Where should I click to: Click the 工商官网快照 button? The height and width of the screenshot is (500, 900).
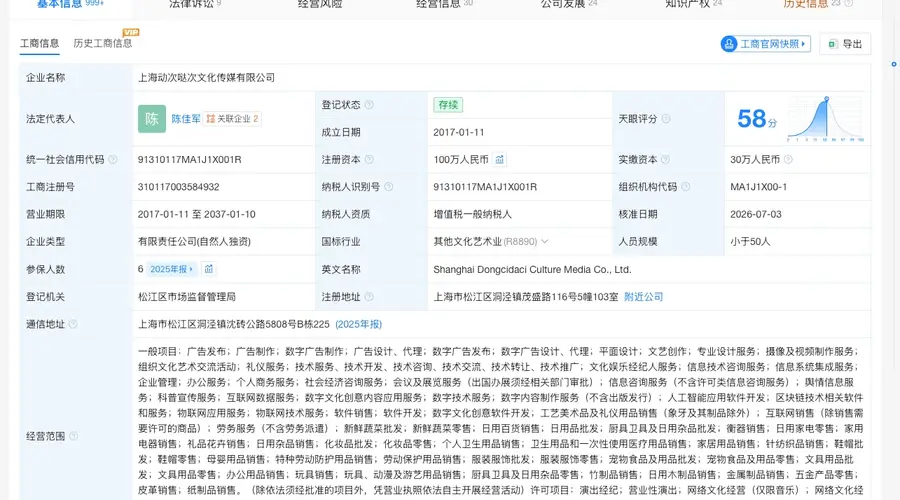765,44
